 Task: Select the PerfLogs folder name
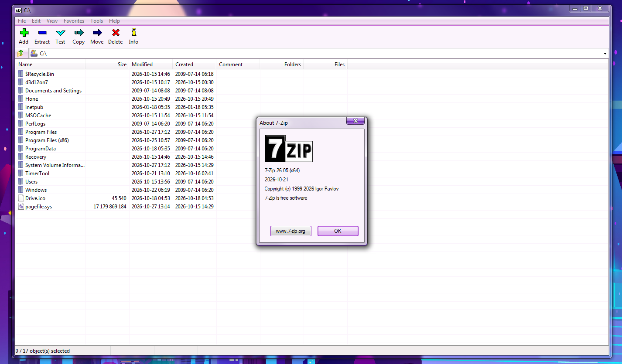point(35,123)
